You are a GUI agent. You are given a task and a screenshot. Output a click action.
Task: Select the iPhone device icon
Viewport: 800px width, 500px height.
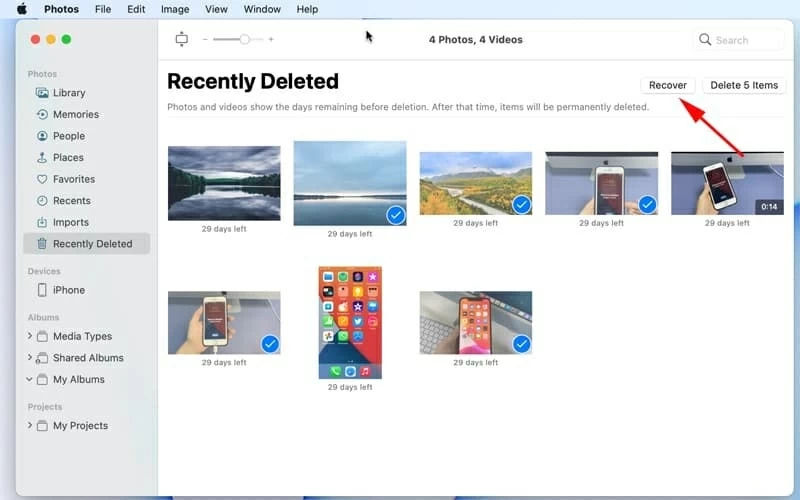[42, 290]
